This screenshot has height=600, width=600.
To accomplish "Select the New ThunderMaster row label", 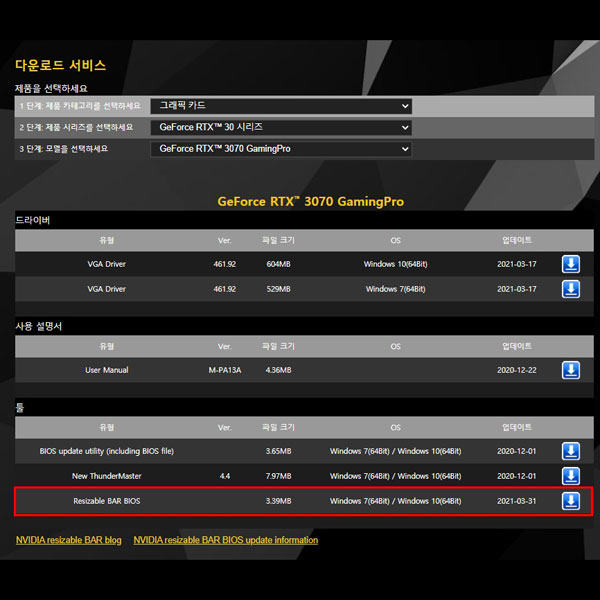I will click(x=107, y=476).
